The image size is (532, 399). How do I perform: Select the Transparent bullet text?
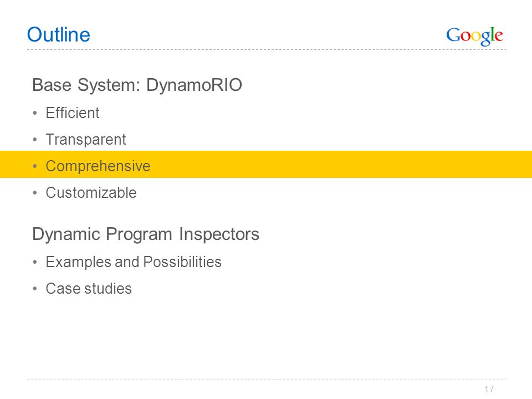coord(86,140)
